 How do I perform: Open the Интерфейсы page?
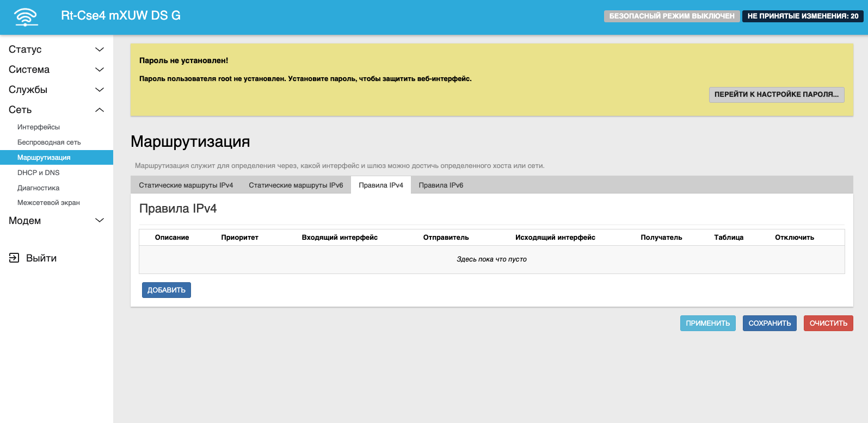pos(39,127)
